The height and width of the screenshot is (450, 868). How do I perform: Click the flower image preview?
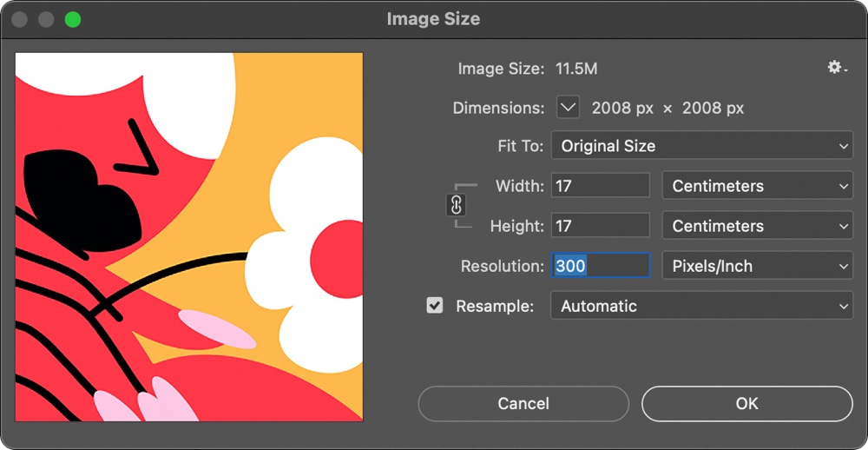click(189, 237)
